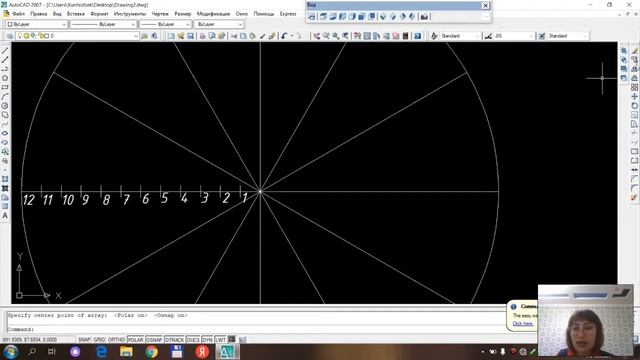The width and height of the screenshot is (640, 360).
Task: Open the text style Standard dropdown
Action: coord(460,36)
